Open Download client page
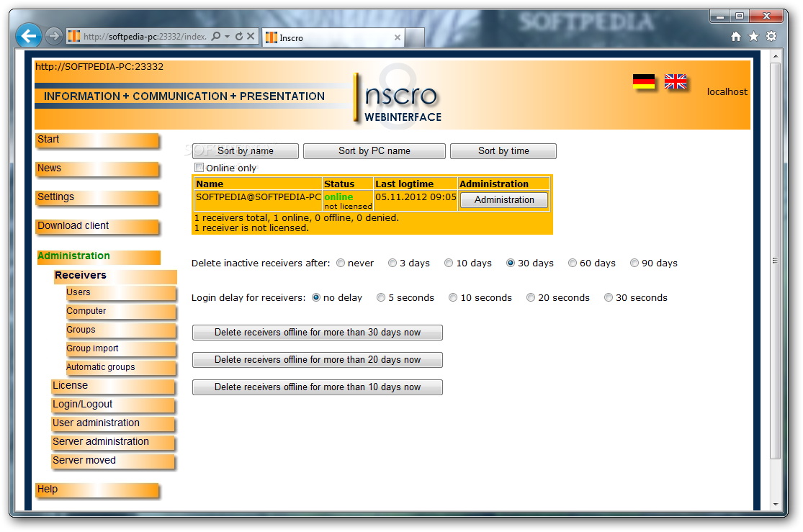Screen dimensions: 803x532 tap(97, 226)
